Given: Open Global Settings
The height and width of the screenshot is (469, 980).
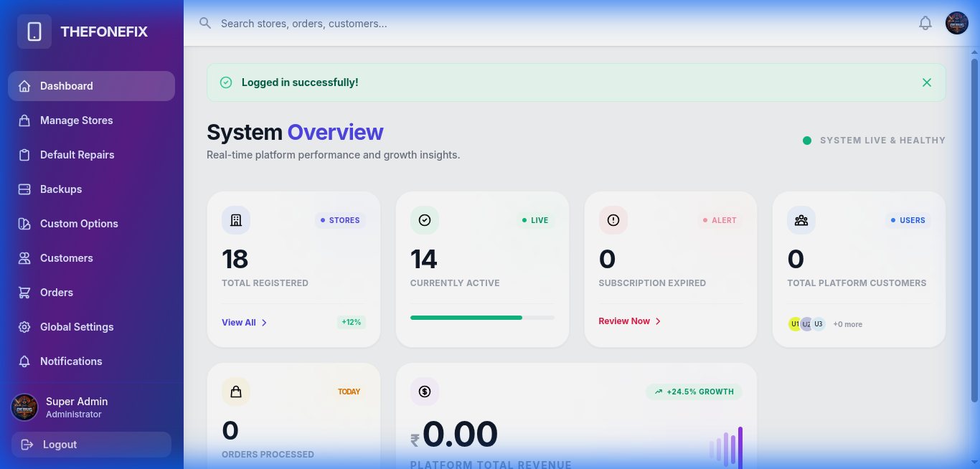Looking at the screenshot, I should click(x=91, y=327).
